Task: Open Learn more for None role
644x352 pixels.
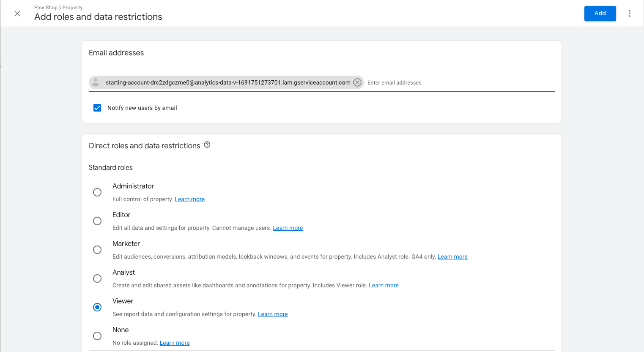Action: tap(174, 343)
